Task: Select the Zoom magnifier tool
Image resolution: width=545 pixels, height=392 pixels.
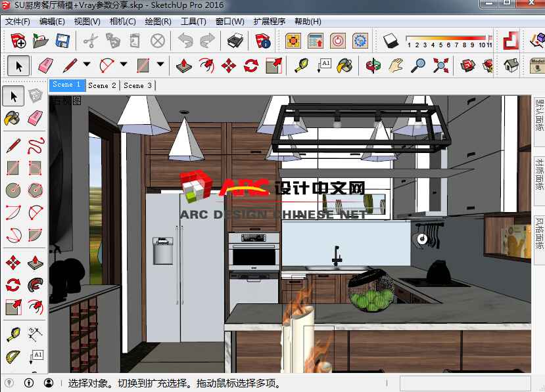Action: tap(418, 65)
